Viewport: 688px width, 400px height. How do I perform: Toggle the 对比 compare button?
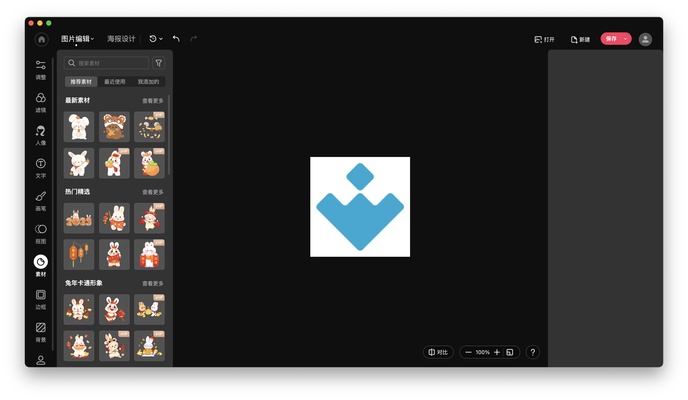pyautogui.click(x=438, y=352)
